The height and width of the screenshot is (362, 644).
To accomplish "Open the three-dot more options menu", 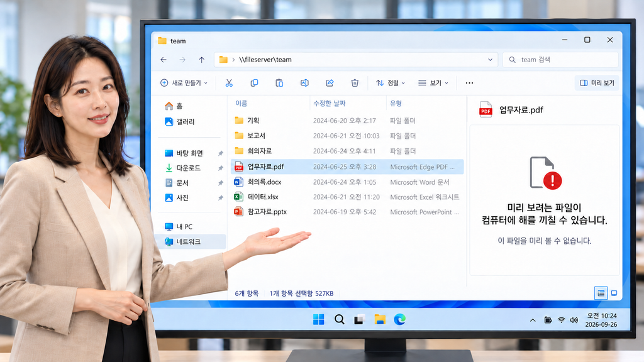I will 469,83.
